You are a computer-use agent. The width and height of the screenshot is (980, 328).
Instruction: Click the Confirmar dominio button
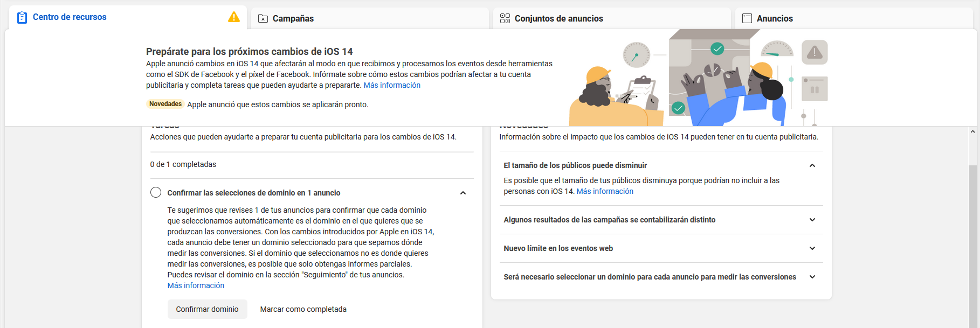[x=208, y=309]
